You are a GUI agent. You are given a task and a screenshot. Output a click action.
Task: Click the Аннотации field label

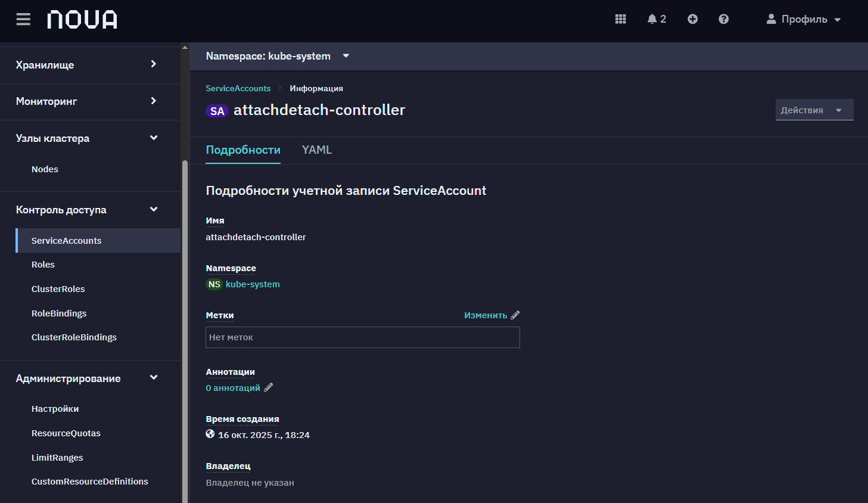230,372
